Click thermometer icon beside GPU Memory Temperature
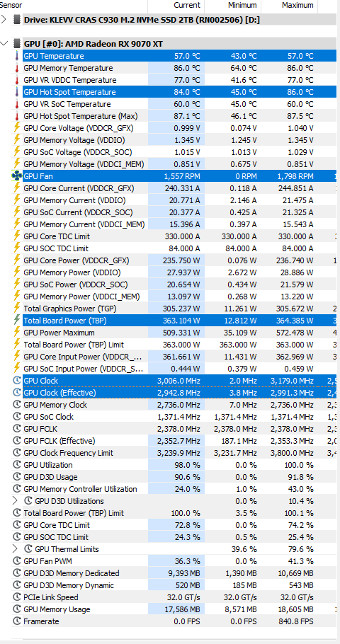Image resolution: width=340 pixels, height=644 pixels. [x=17, y=68]
